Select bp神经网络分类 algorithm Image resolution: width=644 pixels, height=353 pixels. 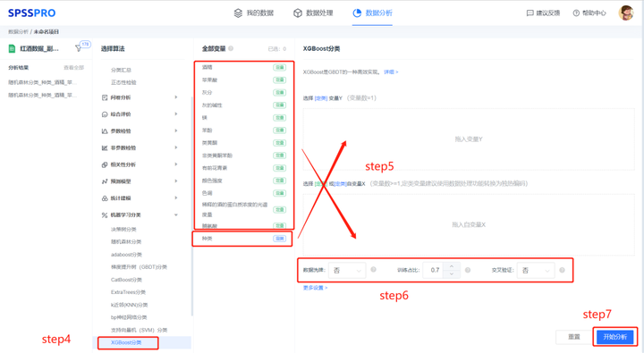pos(129,317)
